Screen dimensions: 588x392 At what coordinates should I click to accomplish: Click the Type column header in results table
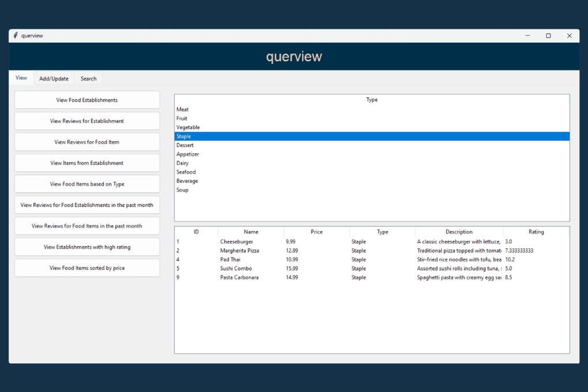383,232
